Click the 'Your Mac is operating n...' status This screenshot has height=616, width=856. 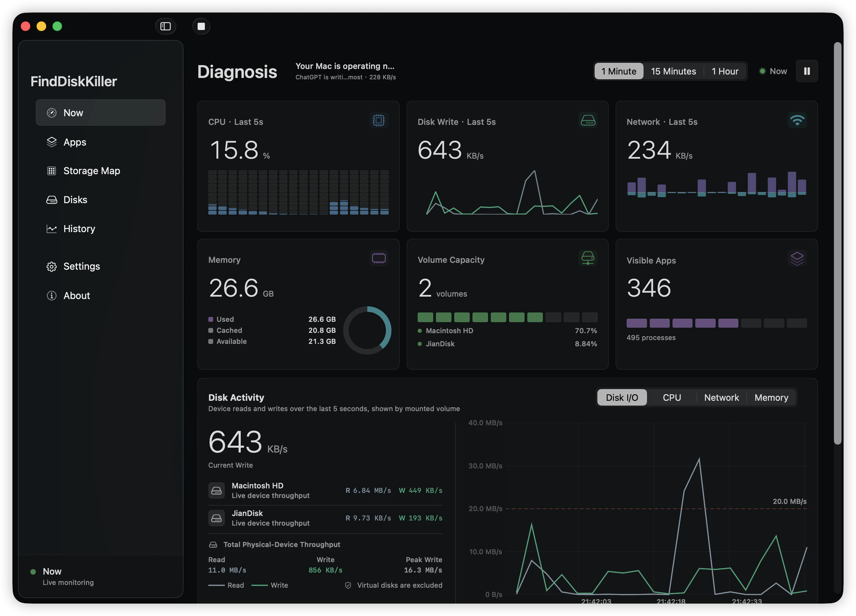pos(345,66)
